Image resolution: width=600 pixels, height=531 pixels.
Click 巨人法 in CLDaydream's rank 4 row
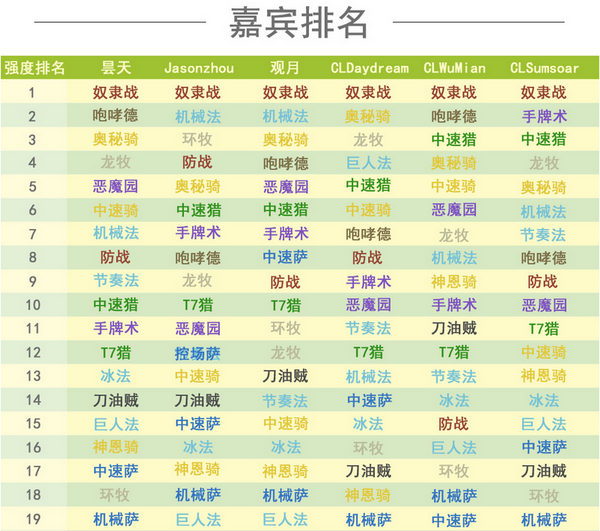369,163
